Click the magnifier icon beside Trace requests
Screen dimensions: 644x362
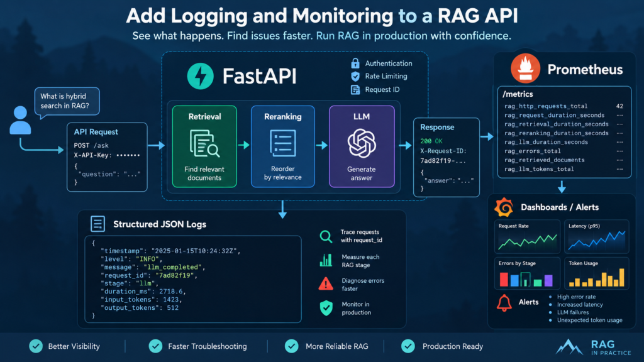pyautogui.click(x=326, y=236)
